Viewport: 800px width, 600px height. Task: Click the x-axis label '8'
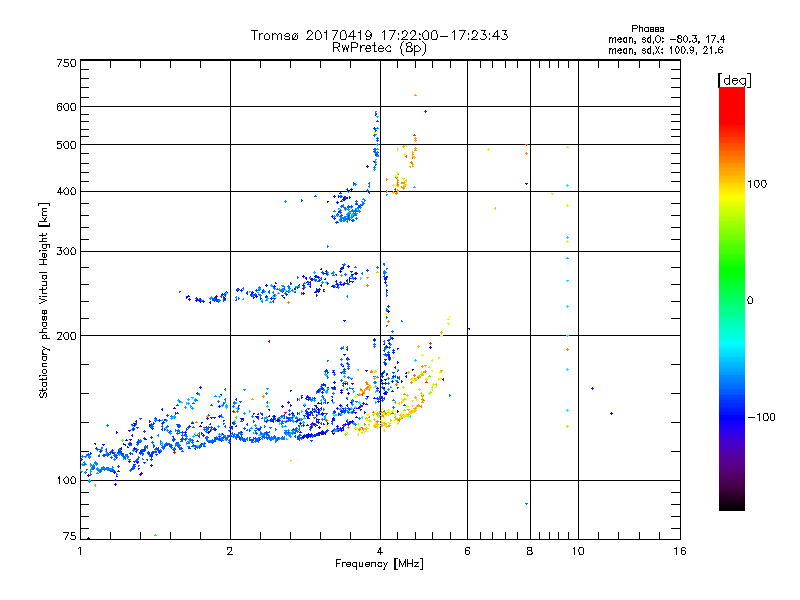point(530,551)
